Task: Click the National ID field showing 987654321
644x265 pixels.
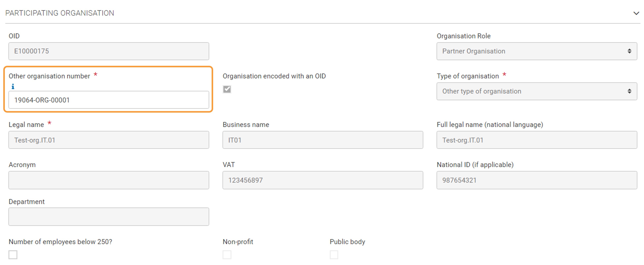Action: [536, 180]
